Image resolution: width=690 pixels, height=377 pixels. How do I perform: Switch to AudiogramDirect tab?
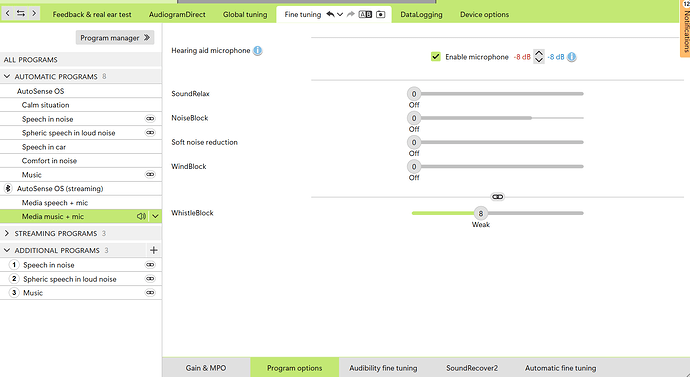tap(177, 14)
